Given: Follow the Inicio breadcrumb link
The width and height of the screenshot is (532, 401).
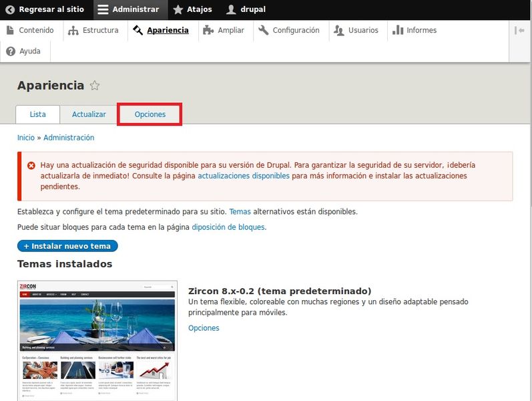Looking at the screenshot, I should click(x=26, y=138).
